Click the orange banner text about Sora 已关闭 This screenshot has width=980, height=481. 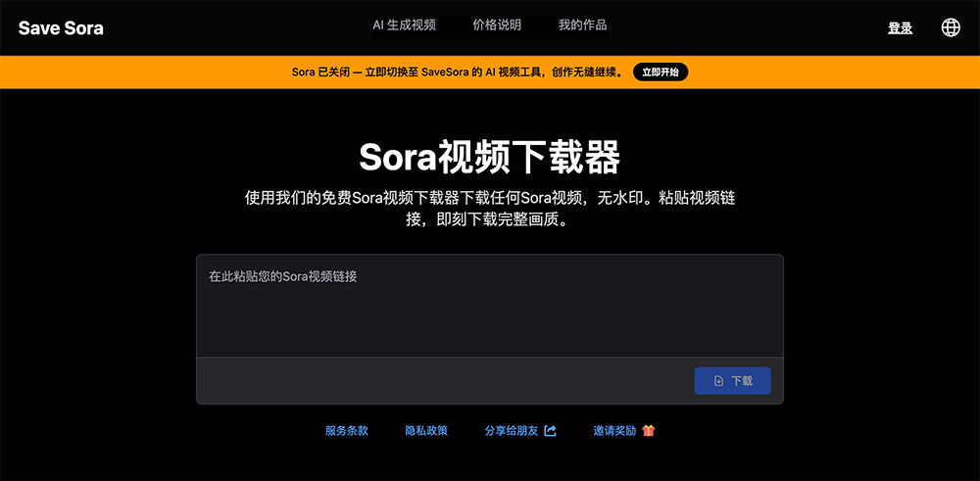coord(458,72)
